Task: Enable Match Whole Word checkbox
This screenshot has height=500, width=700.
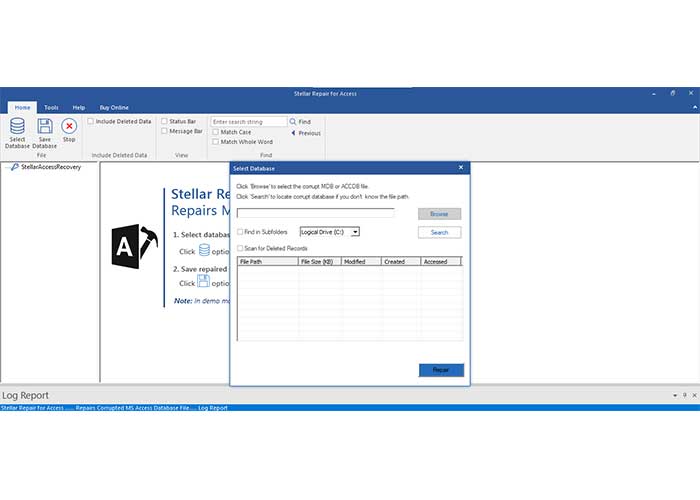Action: tap(216, 142)
